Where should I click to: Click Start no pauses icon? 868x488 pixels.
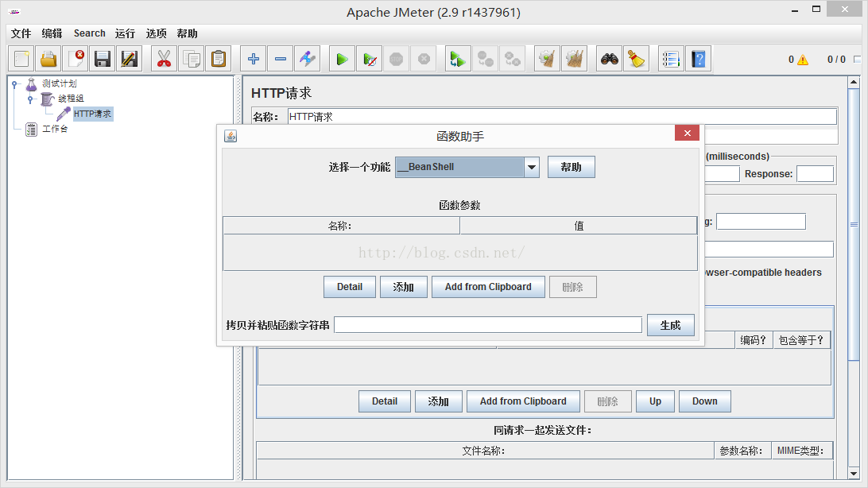370,59
